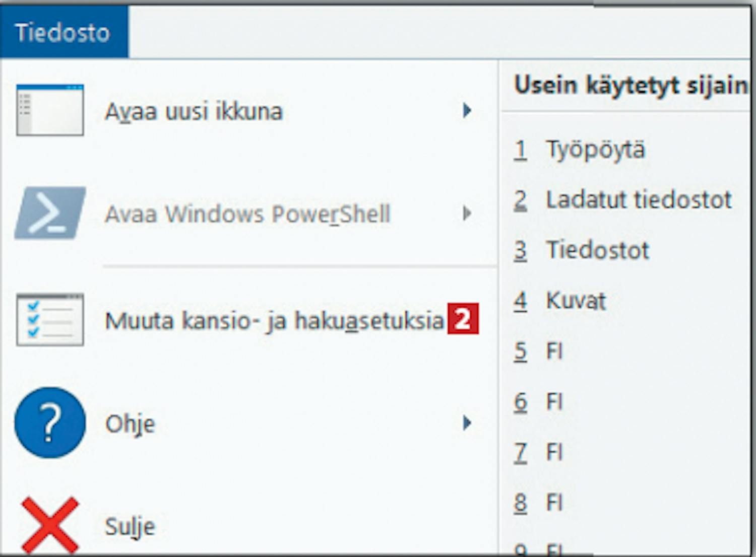Open Kuvat frequent location
This screenshot has height=557, width=756.
tap(576, 301)
